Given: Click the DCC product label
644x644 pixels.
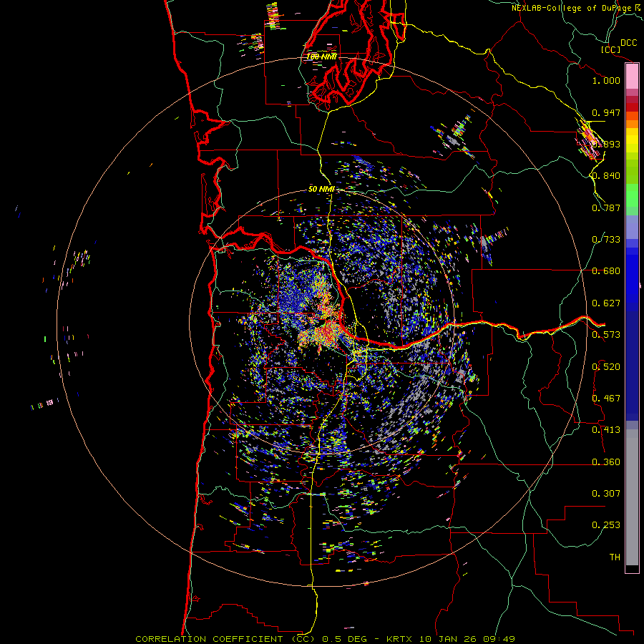Looking at the screenshot, I should tap(628, 43).
